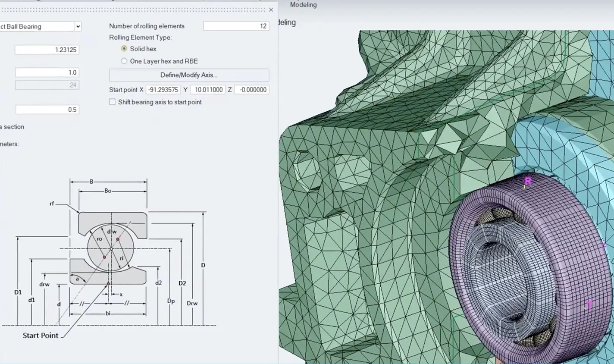Close the bearing definition dialog

coord(271,9)
